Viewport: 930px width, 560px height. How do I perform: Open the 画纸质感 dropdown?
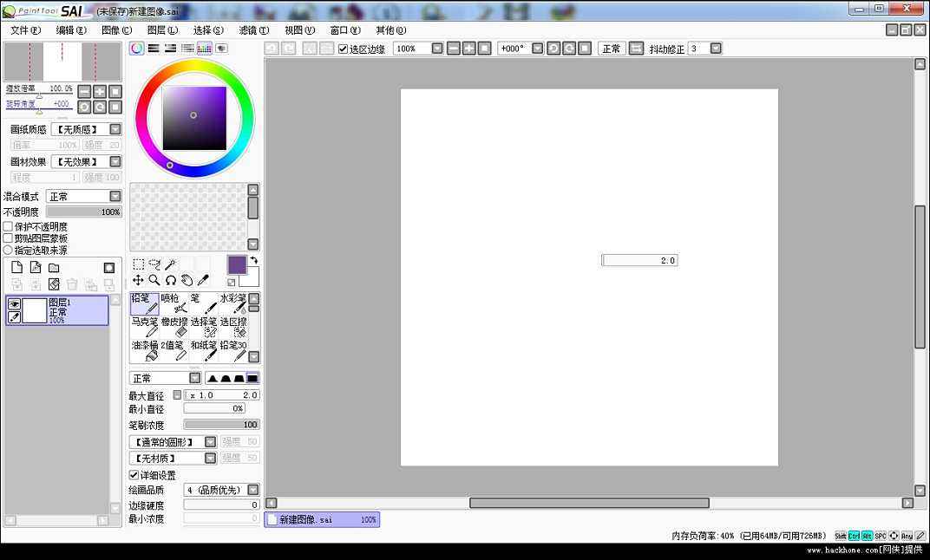[115, 129]
